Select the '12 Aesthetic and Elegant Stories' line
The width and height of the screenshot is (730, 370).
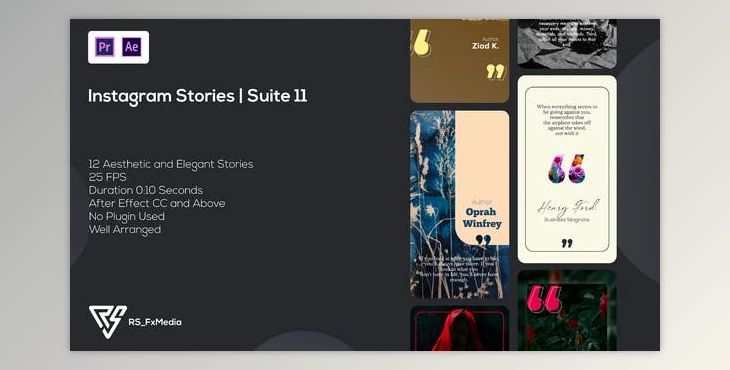click(171, 164)
